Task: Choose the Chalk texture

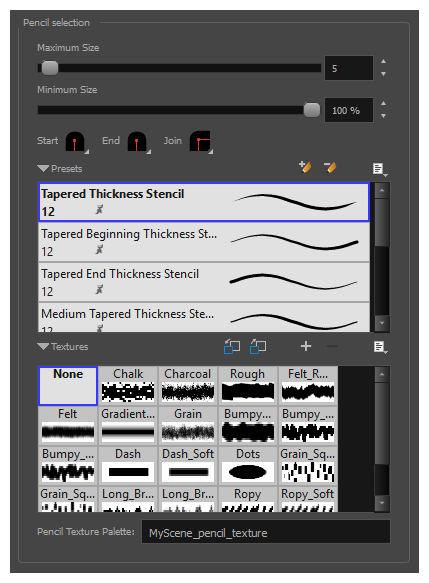Action: tap(128, 385)
